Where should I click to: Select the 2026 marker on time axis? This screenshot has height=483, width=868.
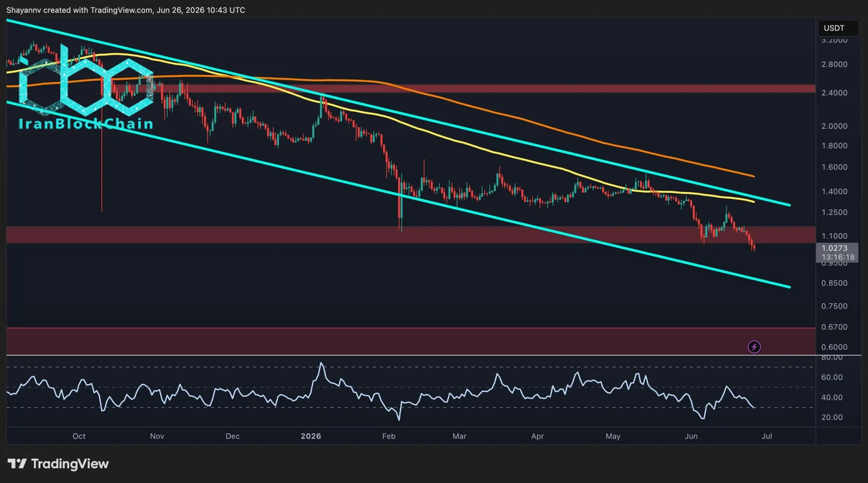(311, 436)
